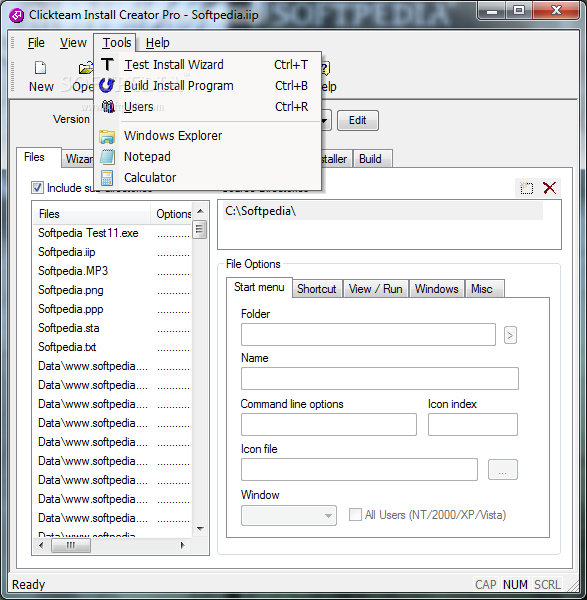Click the file list scroll down arrow
This screenshot has width=587, height=600.
(200, 528)
